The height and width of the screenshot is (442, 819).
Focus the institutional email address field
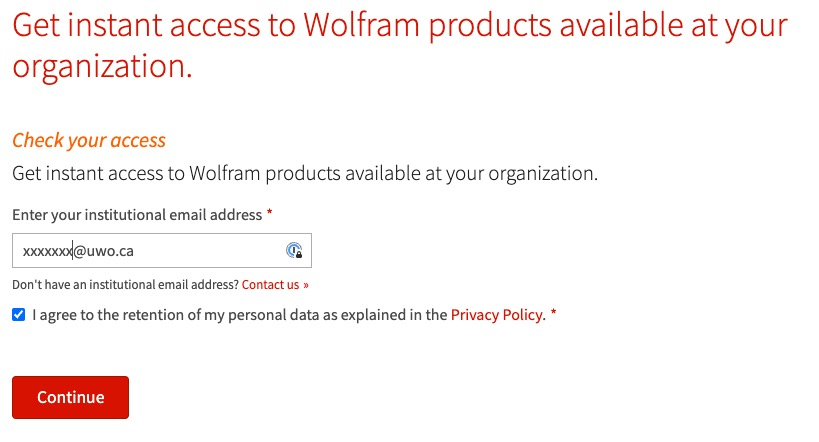pos(162,250)
